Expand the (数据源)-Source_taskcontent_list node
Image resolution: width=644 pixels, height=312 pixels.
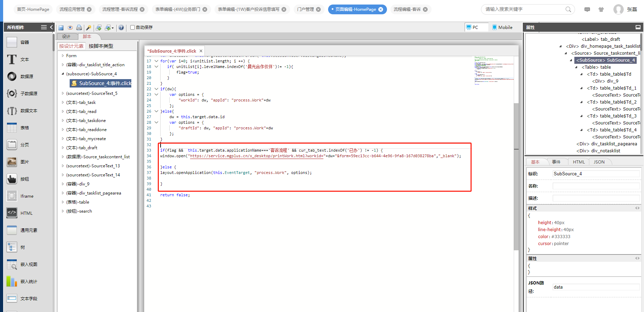(x=63, y=157)
